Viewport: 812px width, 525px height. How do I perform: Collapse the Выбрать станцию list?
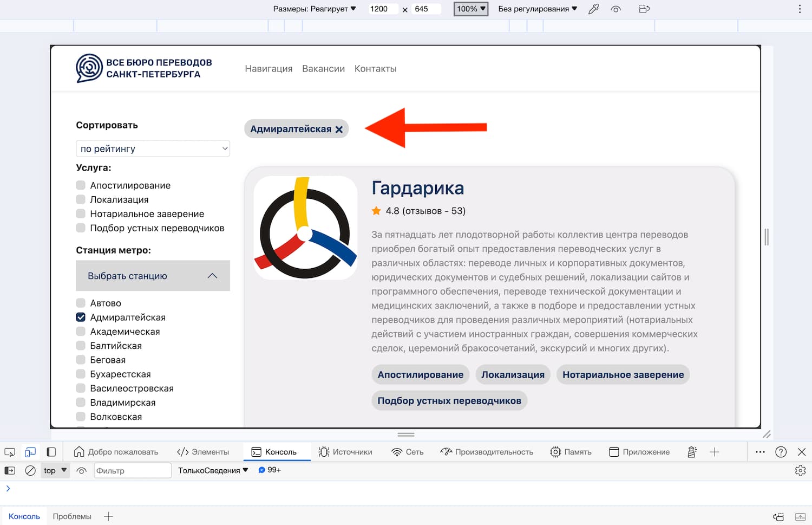pyautogui.click(x=153, y=276)
